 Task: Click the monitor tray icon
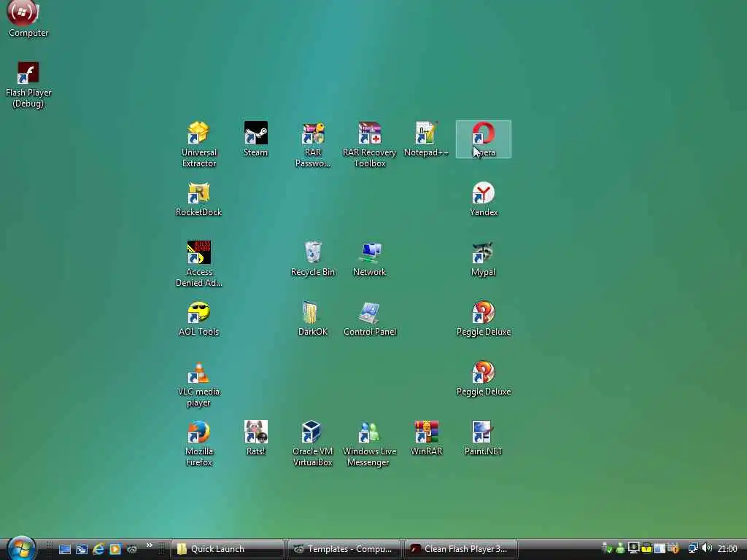[x=633, y=548]
